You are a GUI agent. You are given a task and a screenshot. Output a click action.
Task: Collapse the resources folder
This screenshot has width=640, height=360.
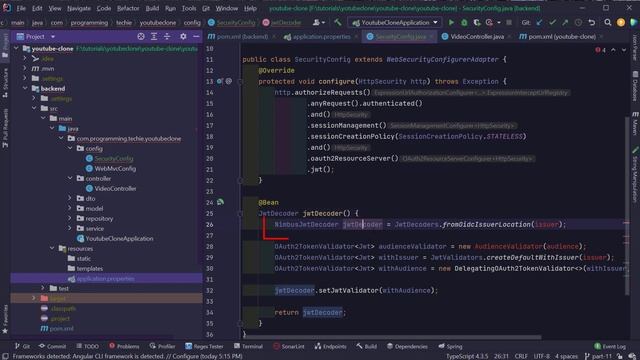52,248
